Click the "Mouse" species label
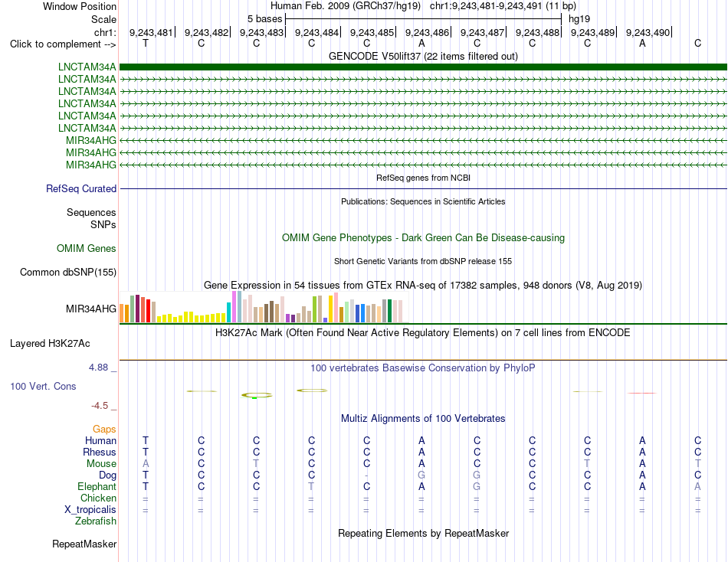Viewport: 728px width, 562px height. point(101,464)
